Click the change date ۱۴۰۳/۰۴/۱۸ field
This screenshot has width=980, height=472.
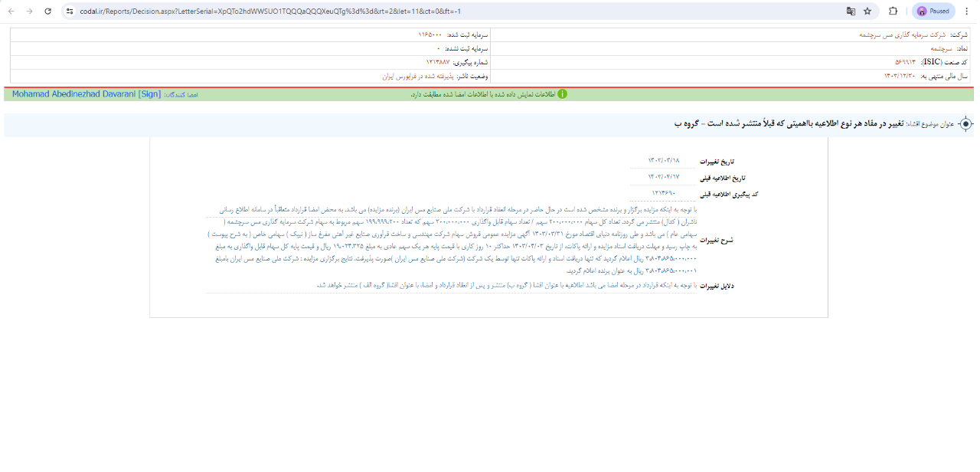[x=664, y=162]
